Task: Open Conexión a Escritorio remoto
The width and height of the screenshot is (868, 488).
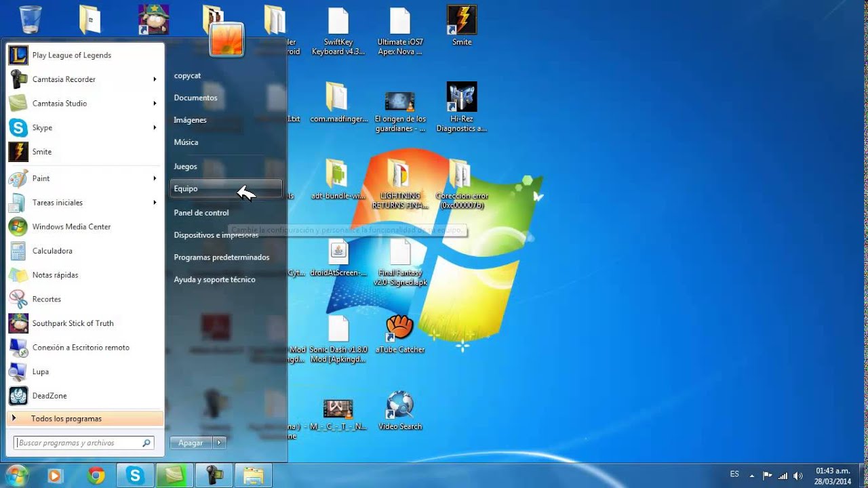Action: 85,348
